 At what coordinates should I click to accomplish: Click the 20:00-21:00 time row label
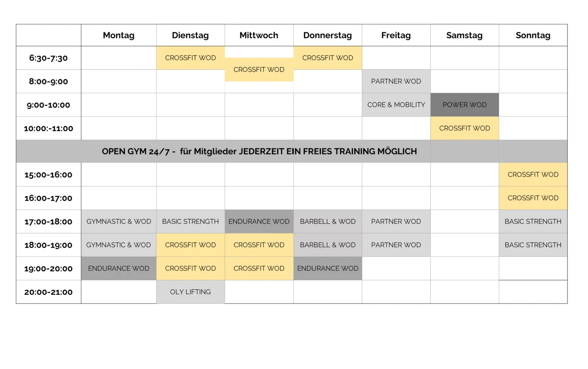coord(49,292)
